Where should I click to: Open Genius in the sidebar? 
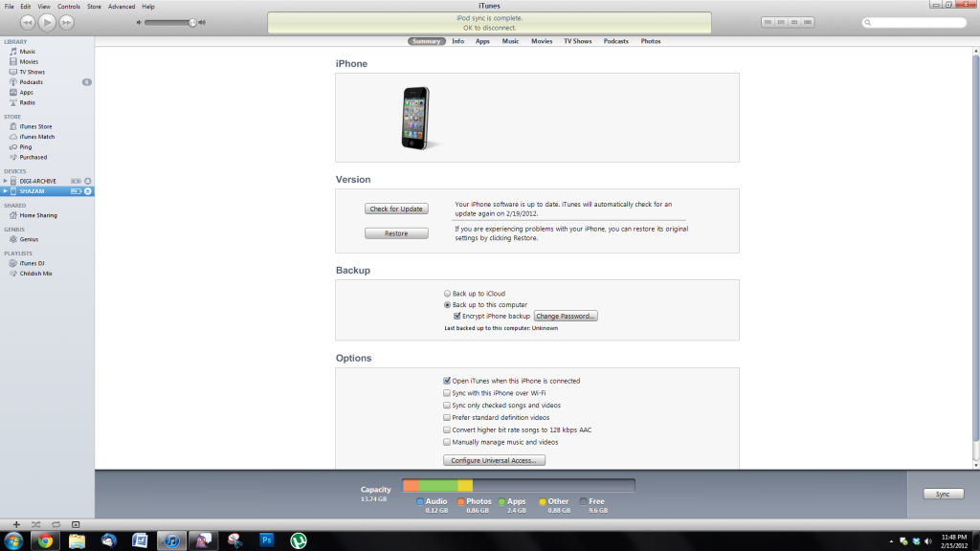(28, 239)
